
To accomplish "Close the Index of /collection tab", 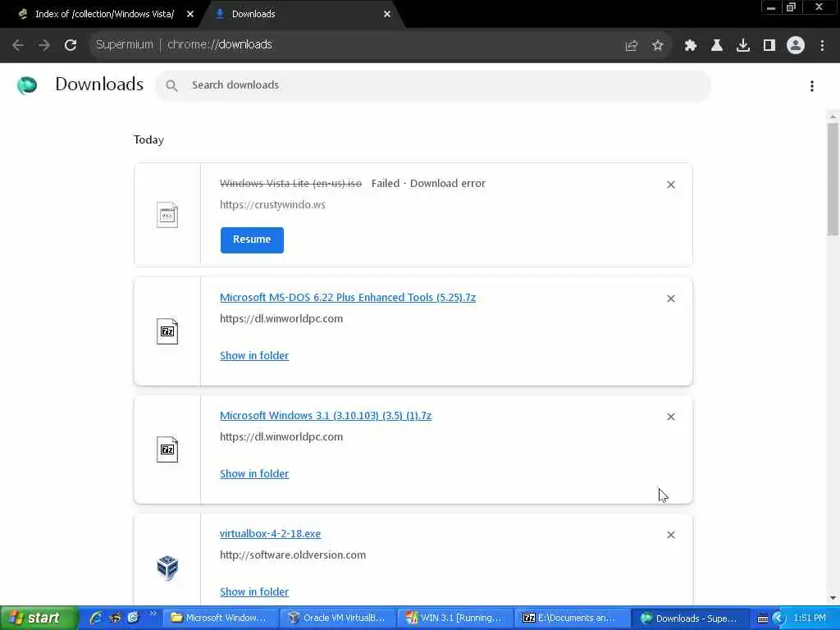I will pos(190,14).
